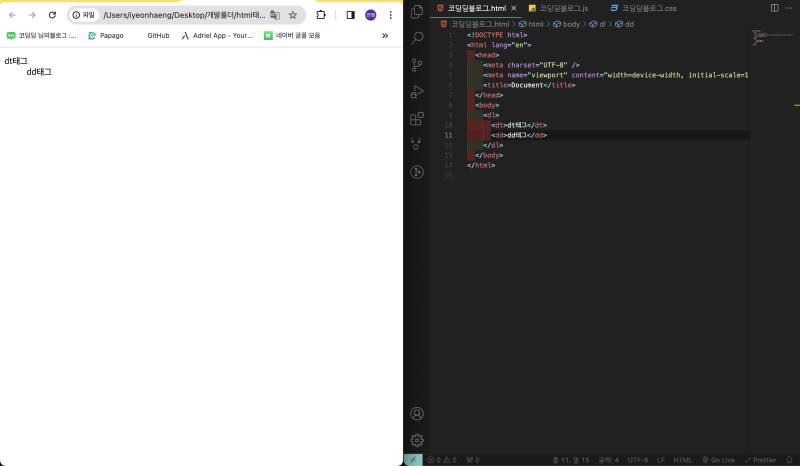The image size is (800, 466).
Task: Open the 네이버 글꼴 모음 bookmark
Action: click(292, 35)
